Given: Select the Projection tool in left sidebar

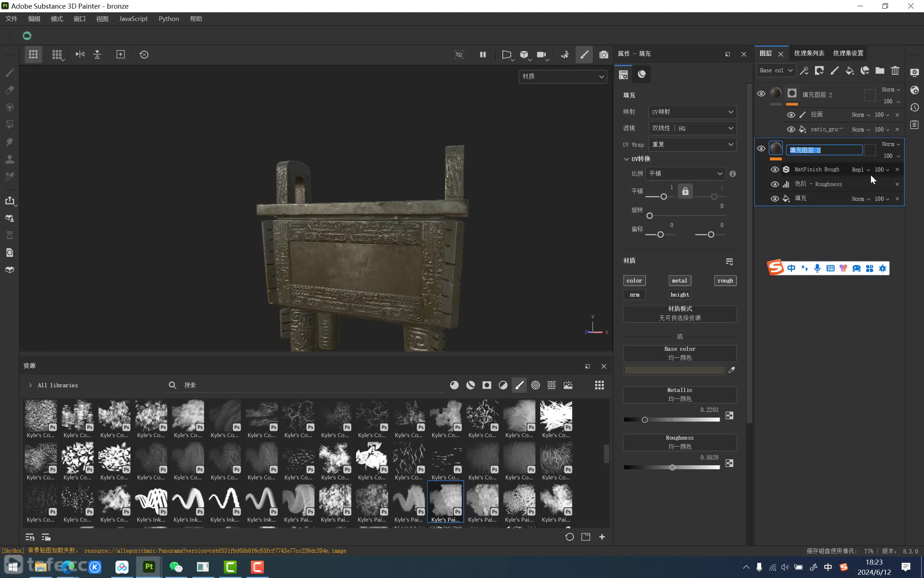Looking at the screenshot, I should pyautogui.click(x=10, y=107).
